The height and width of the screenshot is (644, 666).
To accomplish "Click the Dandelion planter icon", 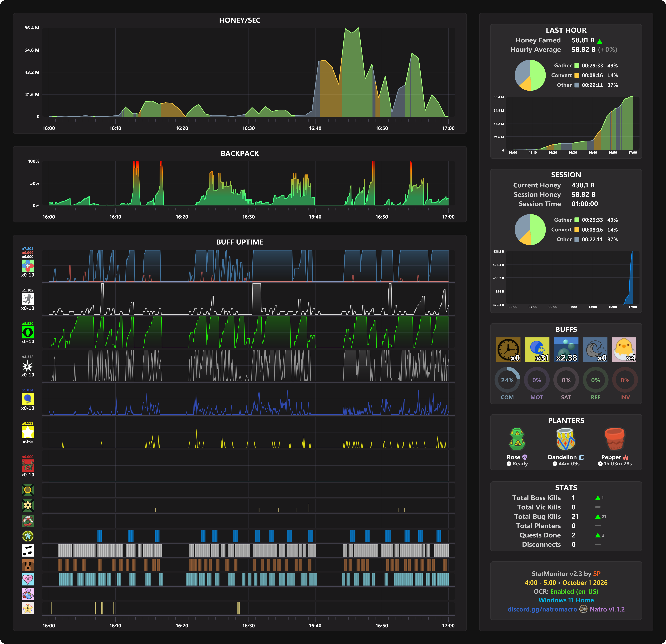I will [x=566, y=439].
